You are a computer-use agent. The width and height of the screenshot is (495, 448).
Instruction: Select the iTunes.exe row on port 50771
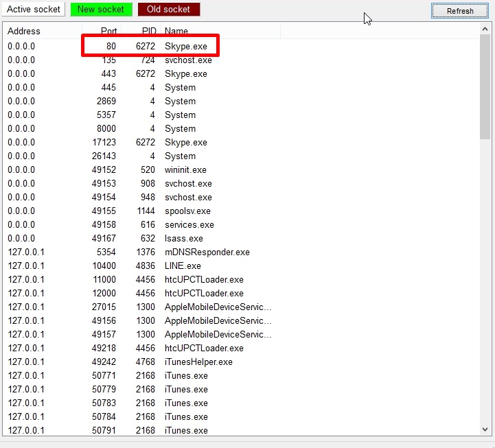[241, 375]
